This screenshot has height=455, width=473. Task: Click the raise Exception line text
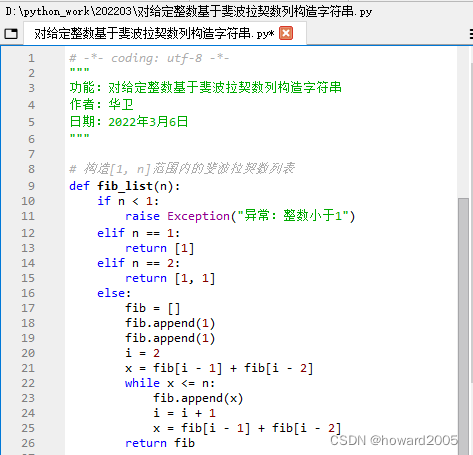pos(240,216)
